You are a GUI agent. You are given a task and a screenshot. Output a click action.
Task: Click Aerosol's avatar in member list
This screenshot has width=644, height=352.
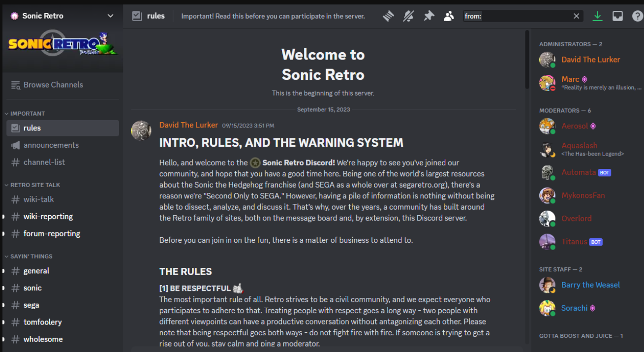click(547, 126)
